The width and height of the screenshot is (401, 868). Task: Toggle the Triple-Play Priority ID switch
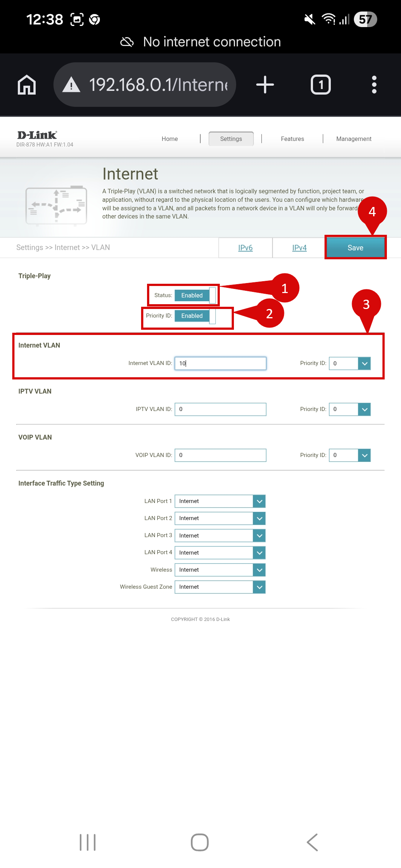[x=195, y=316]
